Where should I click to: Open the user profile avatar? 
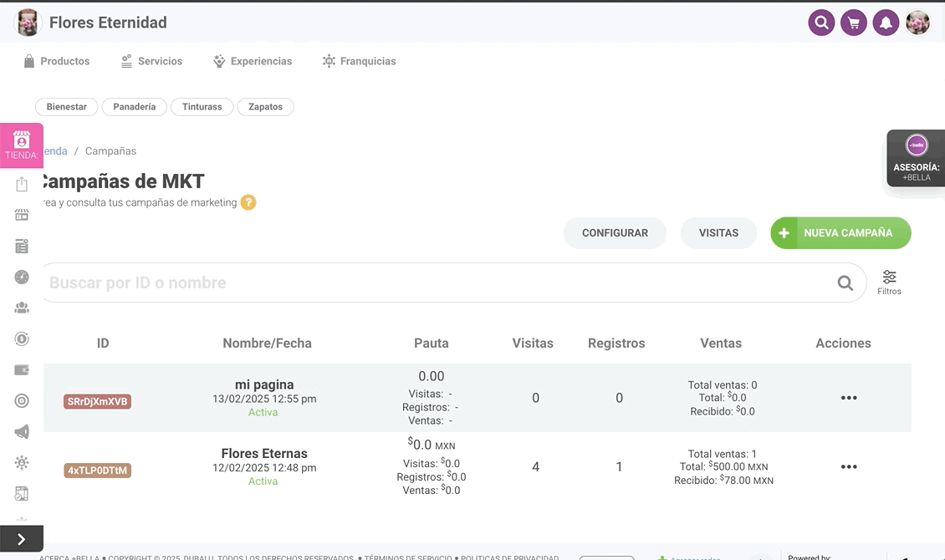point(917,23)
